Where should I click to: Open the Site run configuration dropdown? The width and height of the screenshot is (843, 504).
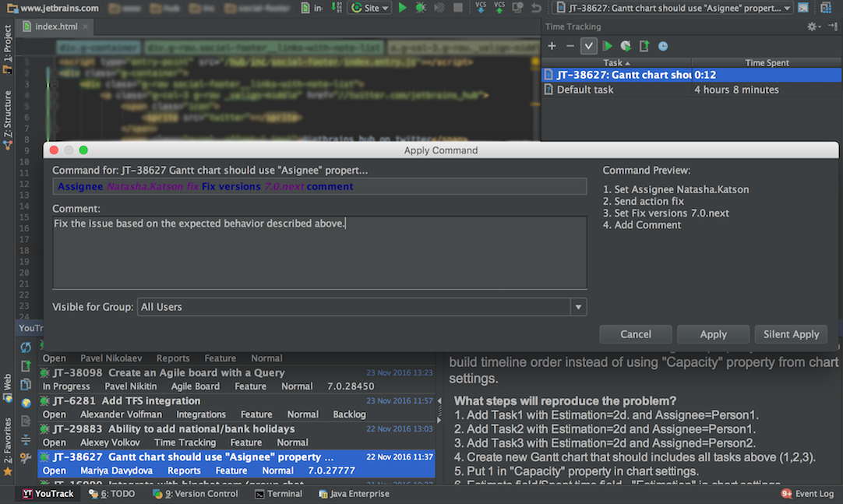[370, 8]
